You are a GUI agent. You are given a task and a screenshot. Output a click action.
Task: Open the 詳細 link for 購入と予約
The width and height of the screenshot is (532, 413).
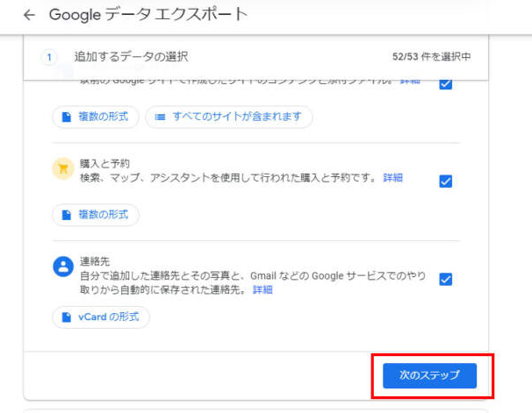pyautogui.click(x=392, y=177)
